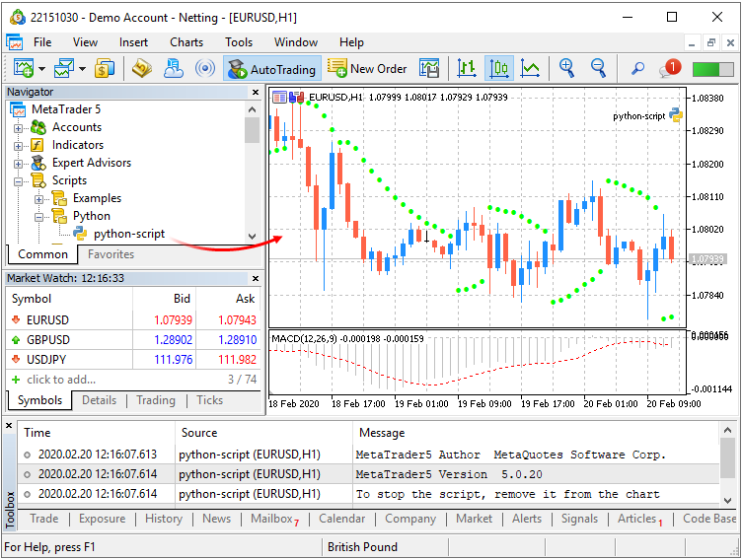Viewport: 743px width, 560px height.
Task: Open the Charts menu
Action: pyautogui.click(x=186, y=42)
